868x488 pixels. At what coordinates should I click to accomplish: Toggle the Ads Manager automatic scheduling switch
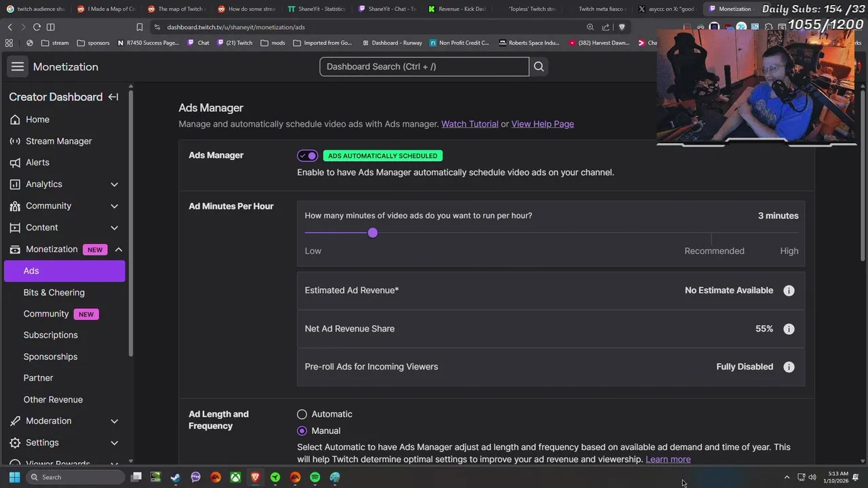click(x=307, y=156)
